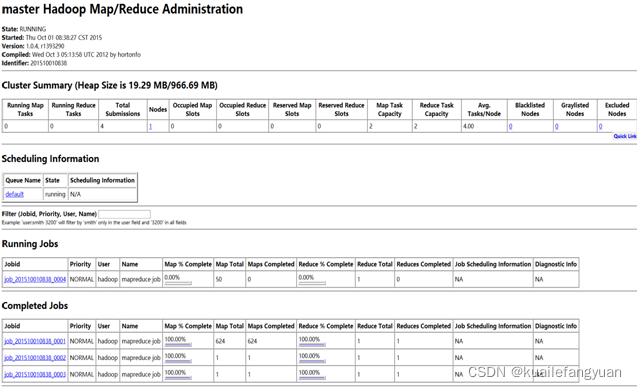
Task: Focus the job Filter text field
Action: click(124, 214)
